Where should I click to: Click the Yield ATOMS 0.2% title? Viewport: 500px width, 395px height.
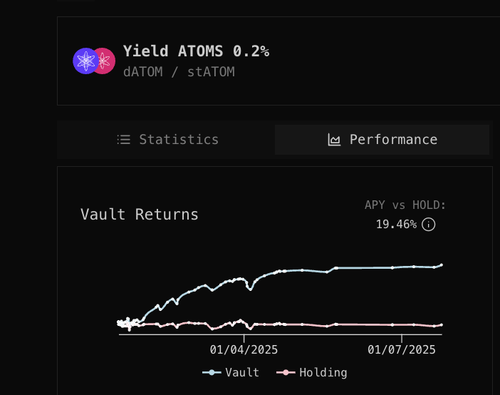pyautogui.click(x=196, y=51)
